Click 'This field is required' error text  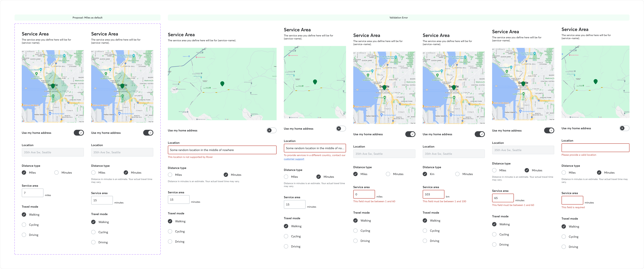pos(573,207)
